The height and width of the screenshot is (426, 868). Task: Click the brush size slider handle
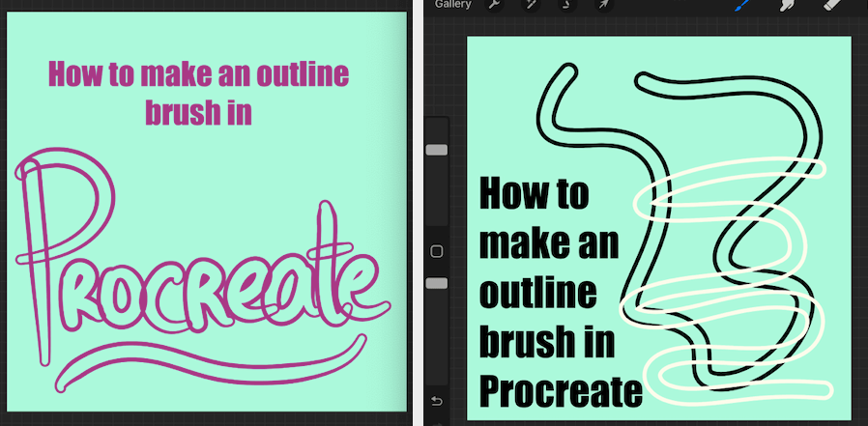pos(436,150)
